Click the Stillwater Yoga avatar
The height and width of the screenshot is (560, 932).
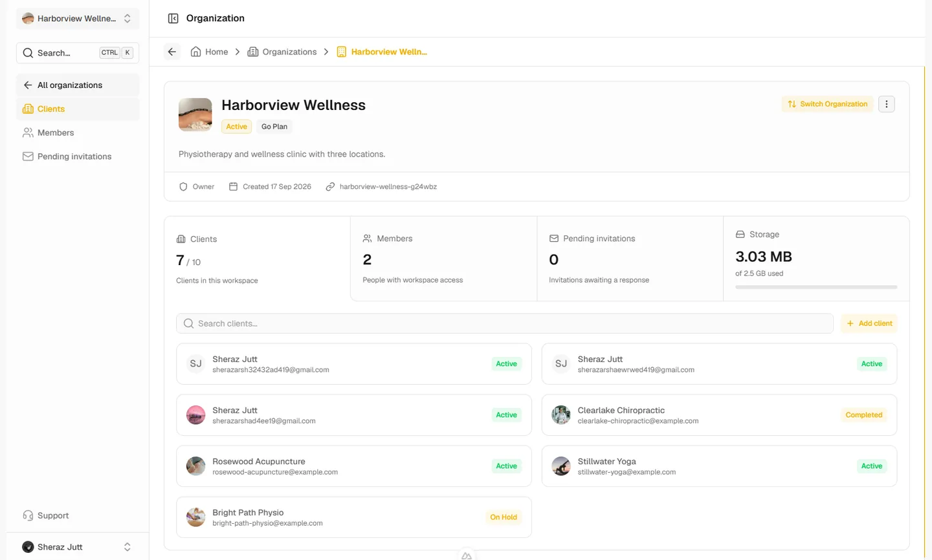(561, 466)
